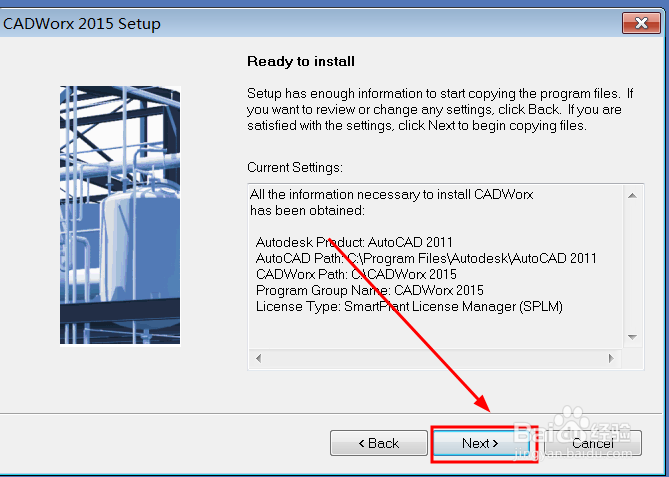Viewport: 669px width, 477px height.
Task: Click the vertical scrollbar track in settings box
Action: (631, 265)
